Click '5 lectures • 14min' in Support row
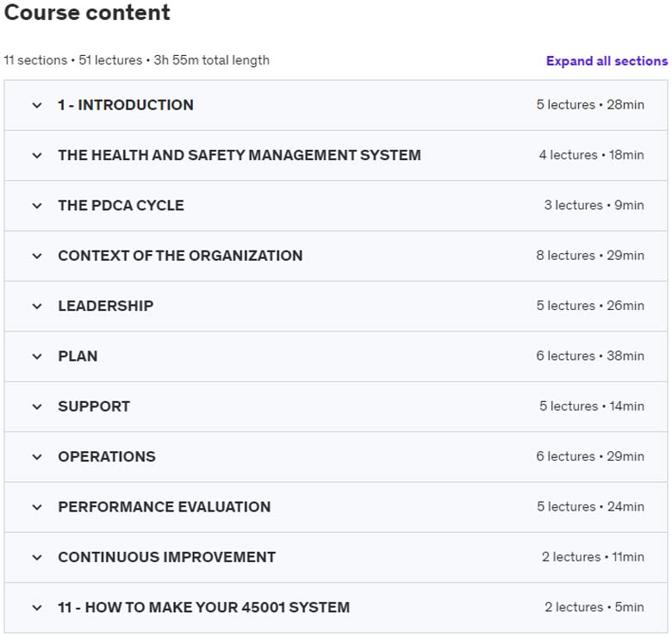Screen dimensions: 672x638 (x=591, y=406)
